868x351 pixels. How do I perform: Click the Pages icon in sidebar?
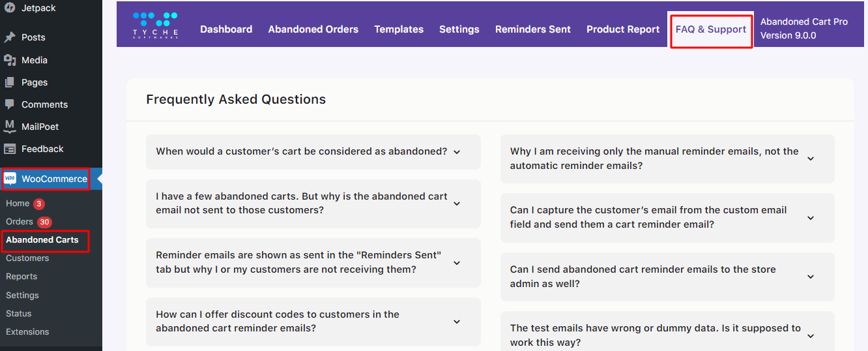coord(10,82)
